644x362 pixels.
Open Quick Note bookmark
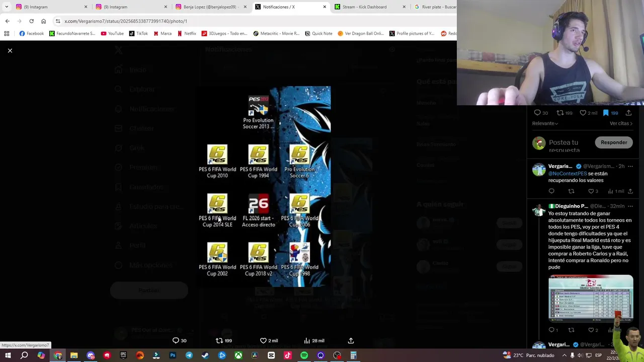(318, 34)
